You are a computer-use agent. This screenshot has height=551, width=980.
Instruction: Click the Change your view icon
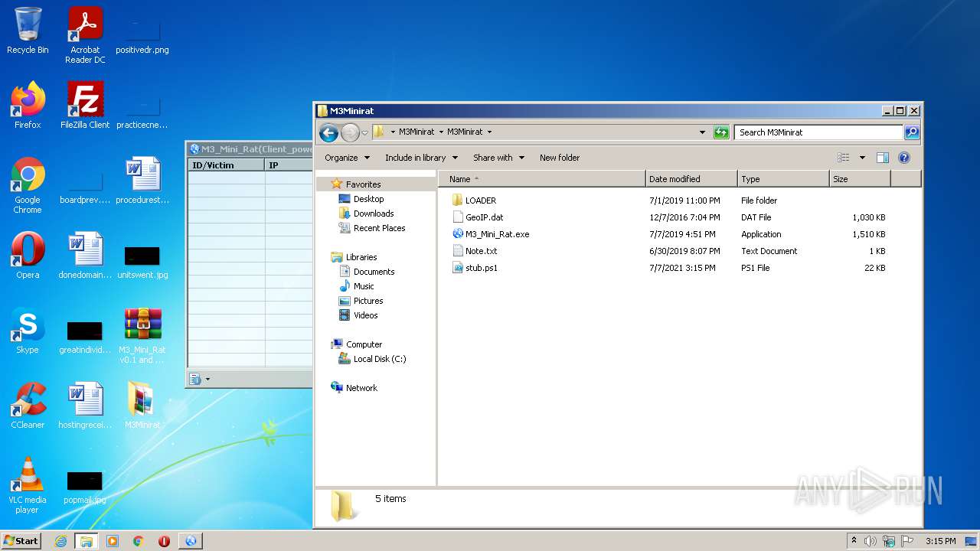tap(844, 158)
